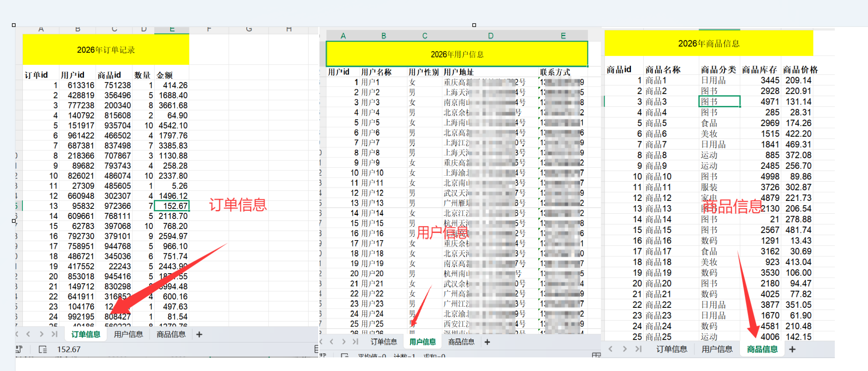Select the 商品25 name cell
868x371 pixels.
pyautogui.click(x=671, y=337)
